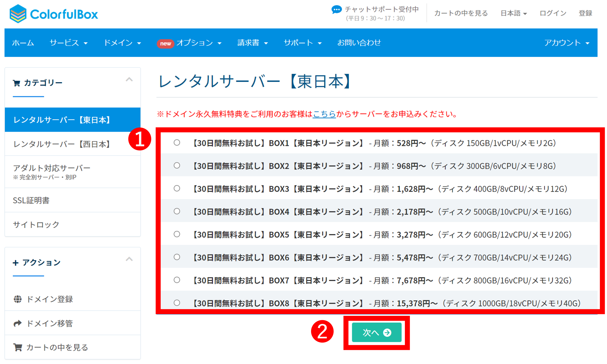Select the BOX4 2,178円 plan radio button
The height and width of the screenshot is (364, 607).
point(177,211)
